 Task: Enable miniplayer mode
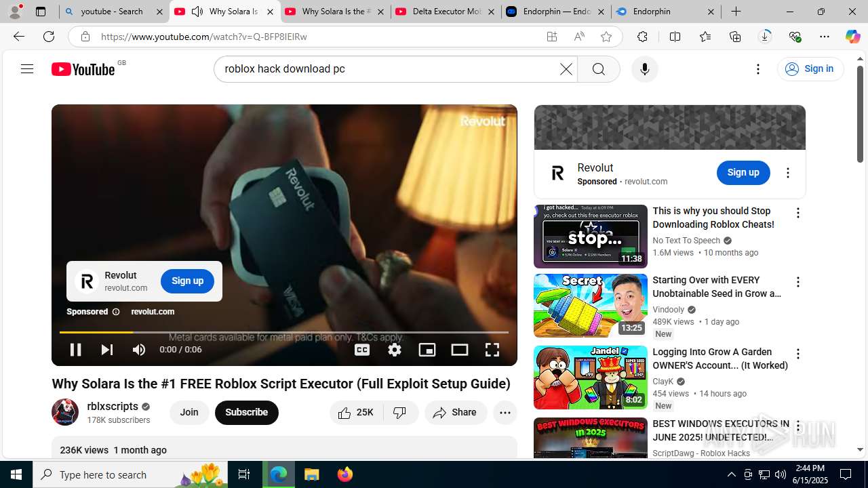[x=427, y=350]
